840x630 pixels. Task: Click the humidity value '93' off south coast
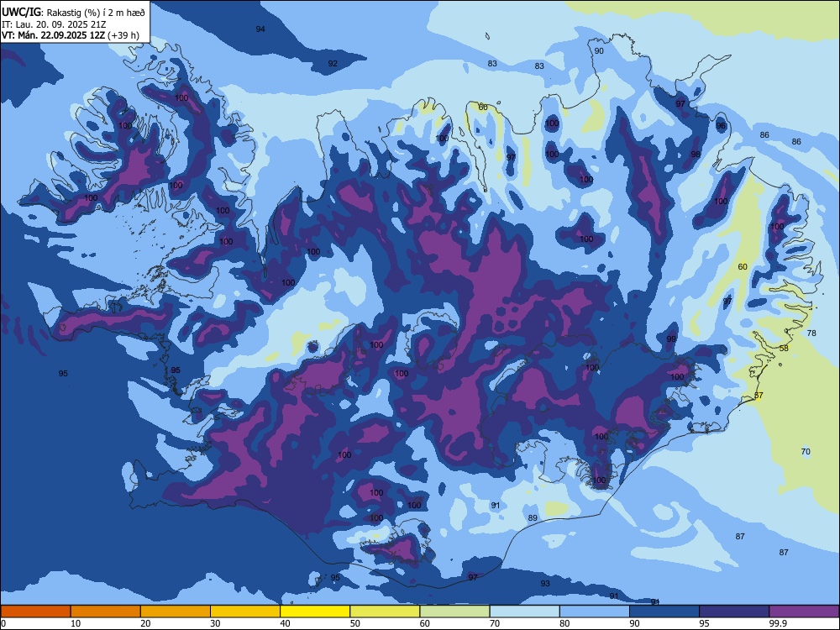tap(545, 584)
